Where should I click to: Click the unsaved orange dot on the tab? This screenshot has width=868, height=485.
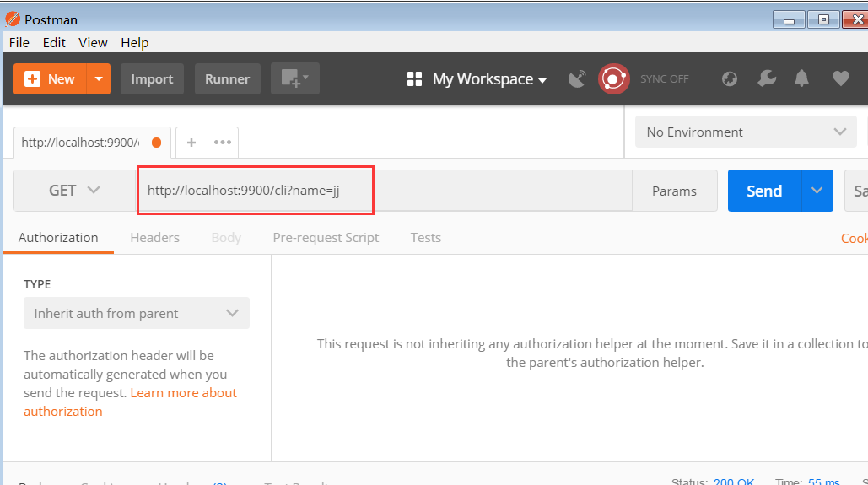(x=157, y=143)
